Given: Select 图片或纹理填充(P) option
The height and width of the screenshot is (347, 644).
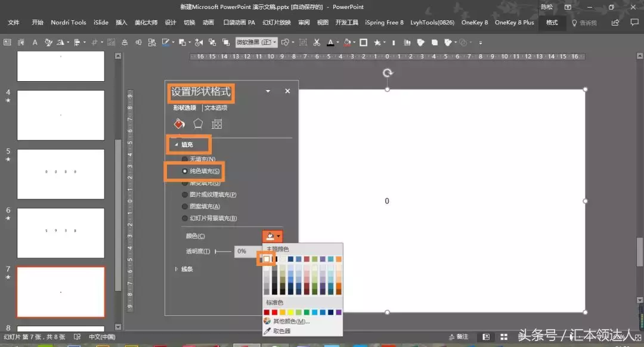Looking at the screenshot, I should click(x=209, y=194).
